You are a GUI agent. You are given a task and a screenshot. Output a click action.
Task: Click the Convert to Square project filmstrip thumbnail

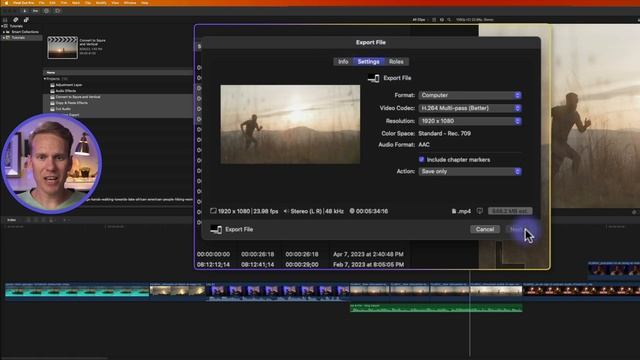[62, 48]
